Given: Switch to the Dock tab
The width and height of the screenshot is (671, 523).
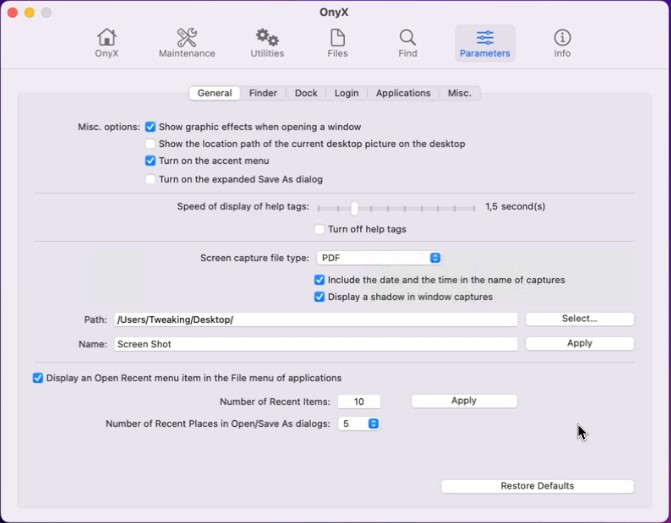Looking at the screenshot, I should point(306,93).
